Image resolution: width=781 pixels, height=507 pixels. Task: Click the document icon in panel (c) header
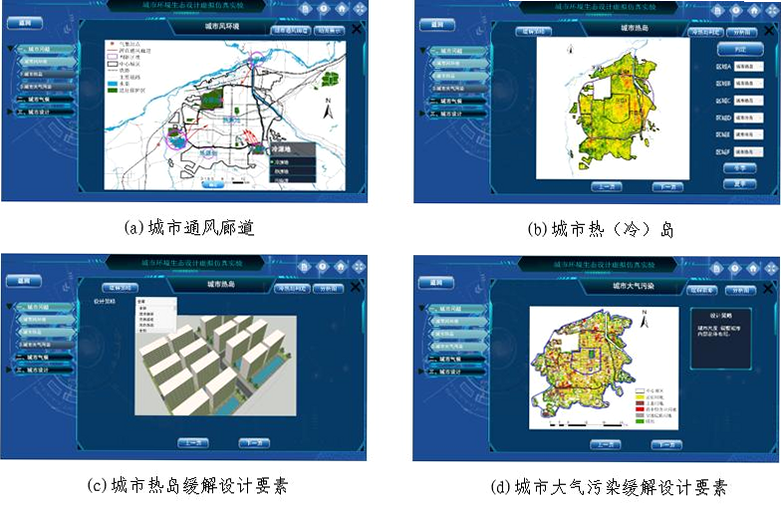(x=304, y=266)
